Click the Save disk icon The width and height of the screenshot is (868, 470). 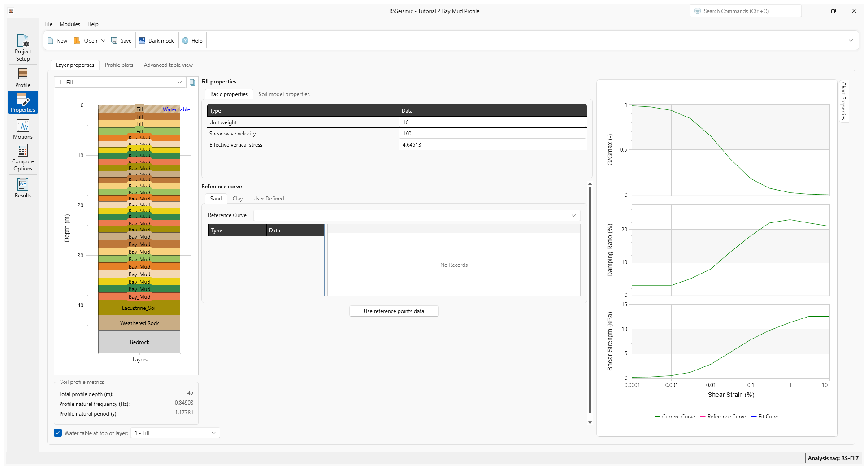114,40
